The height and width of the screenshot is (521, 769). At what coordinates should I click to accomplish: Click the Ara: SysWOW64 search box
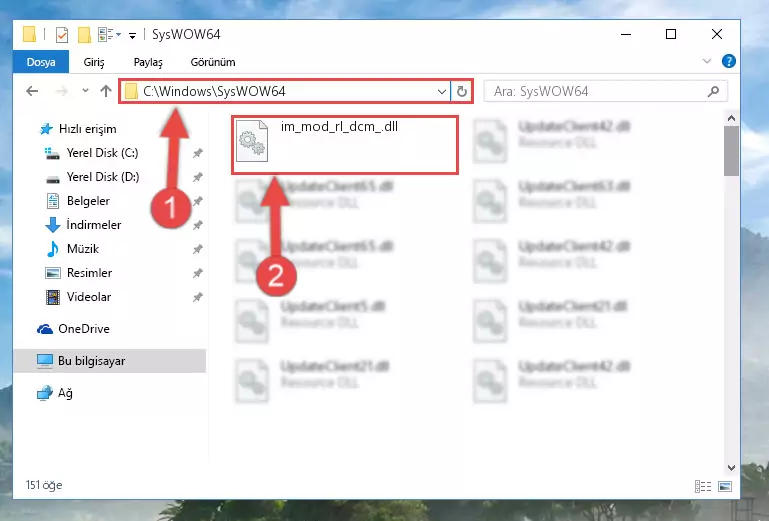[606, 91]
